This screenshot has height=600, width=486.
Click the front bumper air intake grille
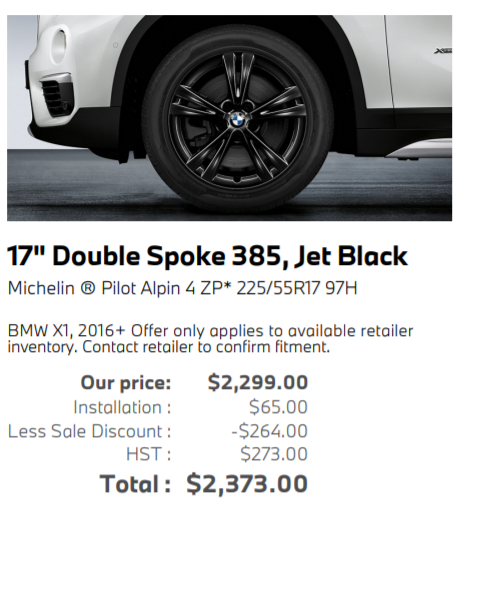56,97
